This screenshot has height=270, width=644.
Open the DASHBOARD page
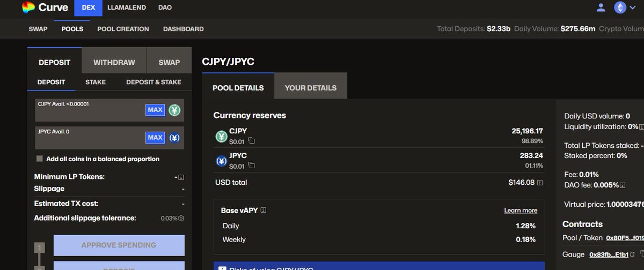pos(184,29)
